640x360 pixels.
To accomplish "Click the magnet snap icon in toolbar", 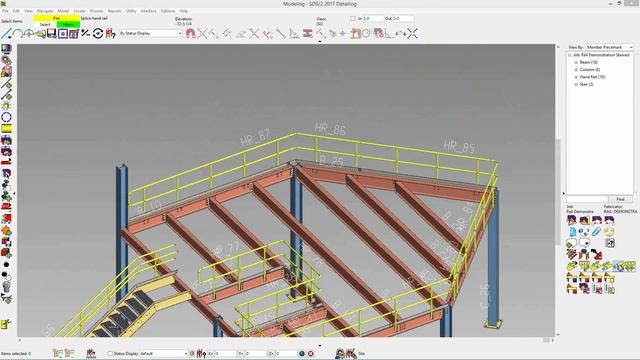I will click(190, 33).
